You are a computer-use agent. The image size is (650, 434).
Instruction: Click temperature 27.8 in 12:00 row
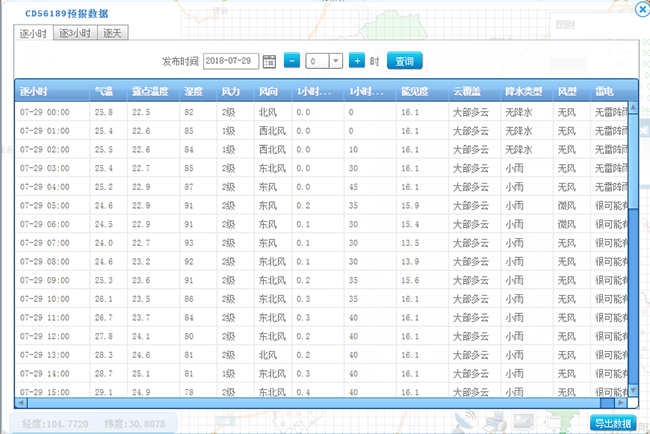(104, 336)
